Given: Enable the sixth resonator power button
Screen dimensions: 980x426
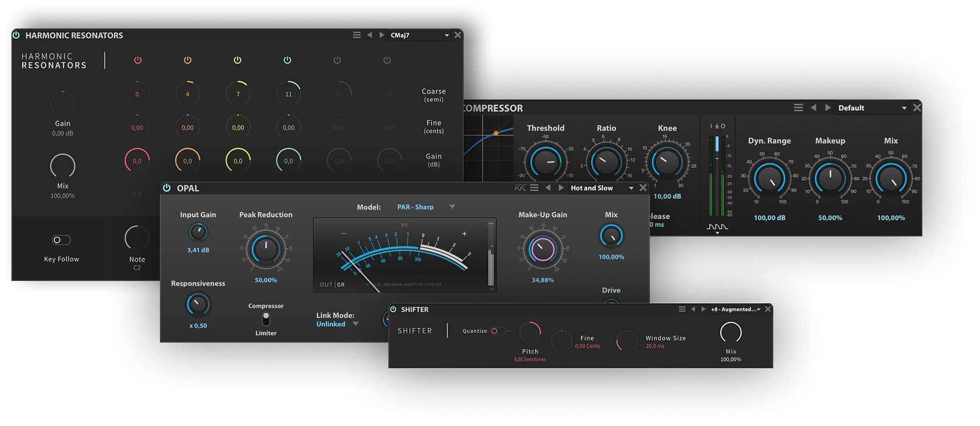Looking at the screenshot, I should pos(387,60).
